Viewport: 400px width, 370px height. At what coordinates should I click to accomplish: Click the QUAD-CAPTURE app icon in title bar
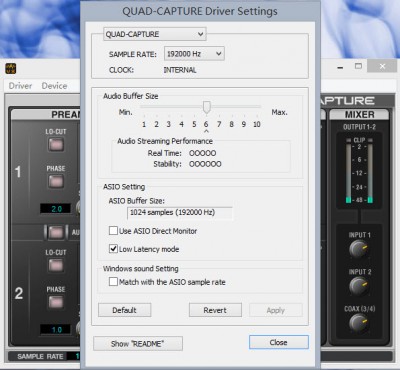pyautogui.click(x=11, y=69)
